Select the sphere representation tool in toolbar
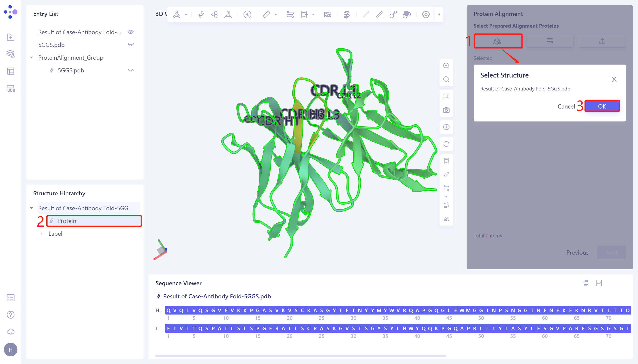The height and width of the screenshot is (364, 638). pos(406,14)
